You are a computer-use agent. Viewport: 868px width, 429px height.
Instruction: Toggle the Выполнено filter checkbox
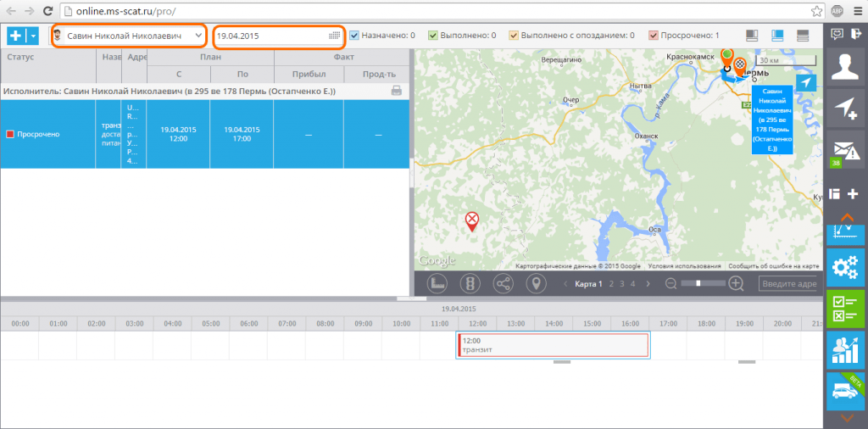433,36
